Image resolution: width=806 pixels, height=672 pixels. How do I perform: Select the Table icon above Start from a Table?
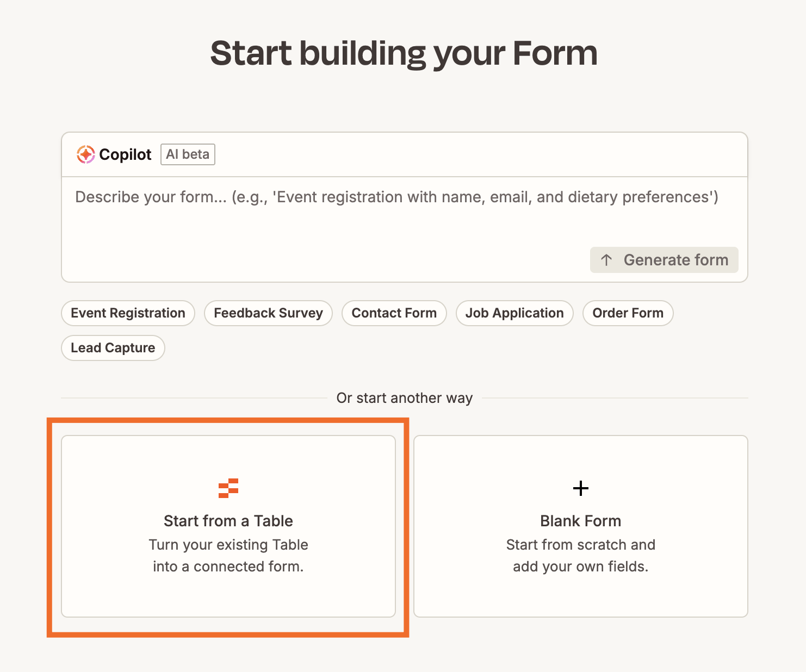pos(229,488)
